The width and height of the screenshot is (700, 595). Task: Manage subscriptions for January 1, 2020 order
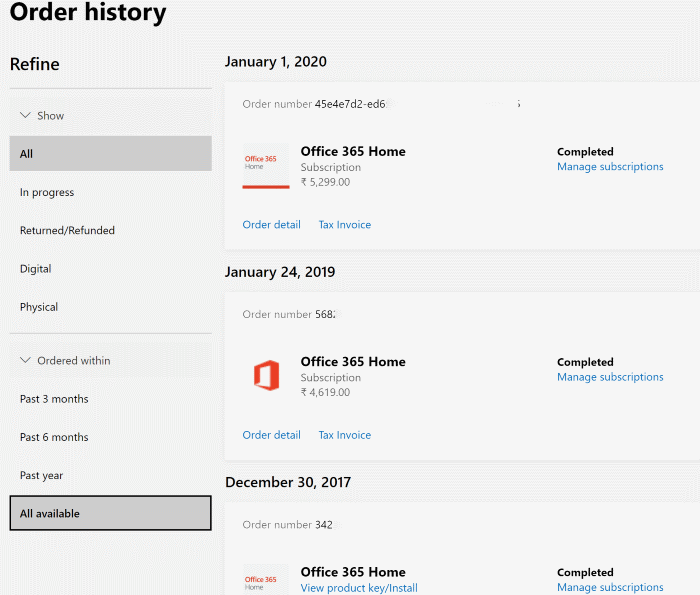(x=610, y=166)
